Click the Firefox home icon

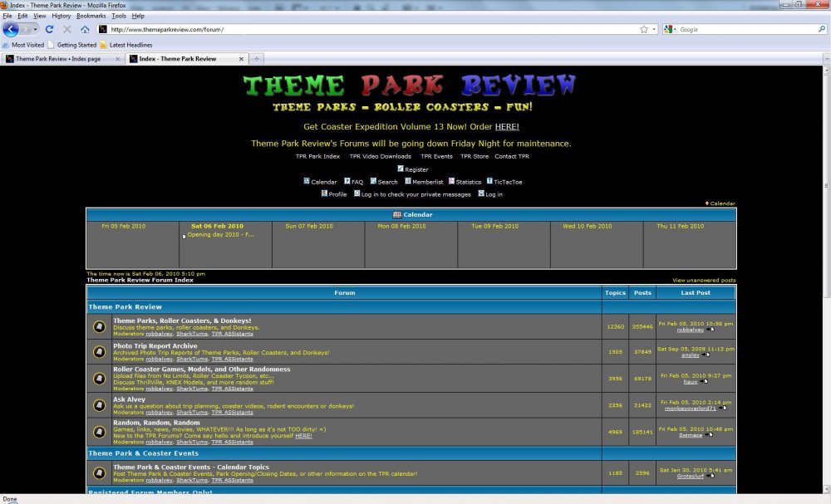pyautogui.click(x=85, y=27)
